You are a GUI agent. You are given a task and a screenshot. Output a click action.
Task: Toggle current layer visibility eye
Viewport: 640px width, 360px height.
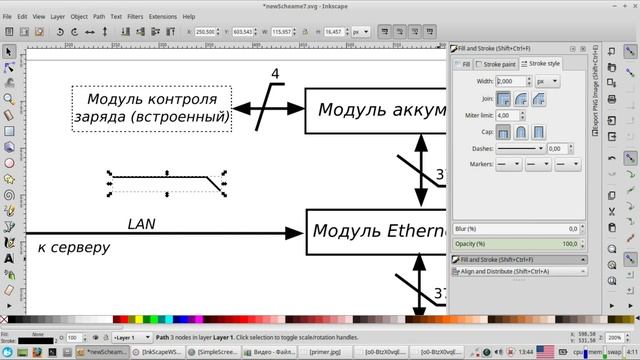pyautogui.click(x=96, y=338)
